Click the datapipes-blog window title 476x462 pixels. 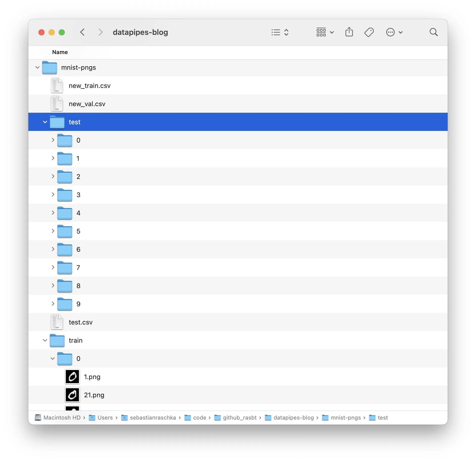(x=140, y=32)
